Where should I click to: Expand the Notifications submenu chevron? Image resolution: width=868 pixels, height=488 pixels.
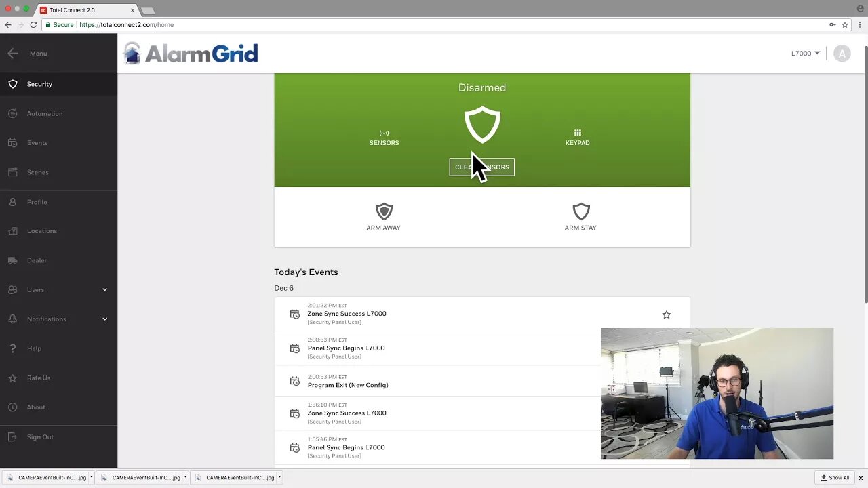coord(104,319)
